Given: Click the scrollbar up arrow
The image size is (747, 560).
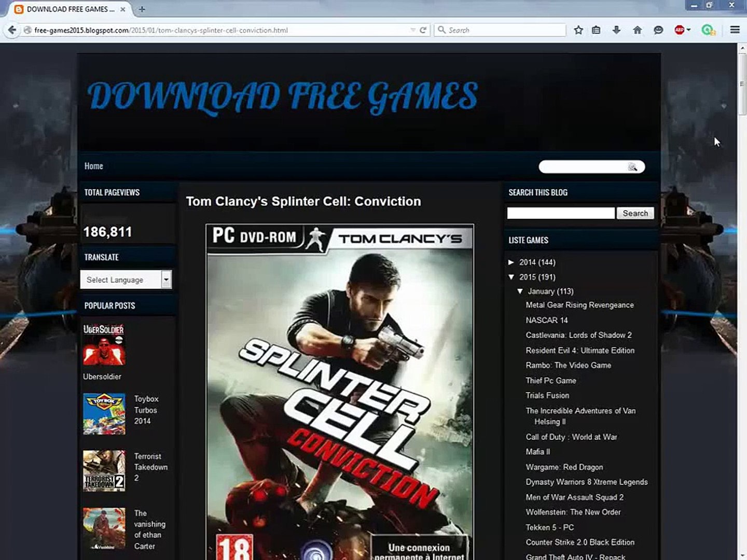Looking at the screenshot, I should (742, 48).
